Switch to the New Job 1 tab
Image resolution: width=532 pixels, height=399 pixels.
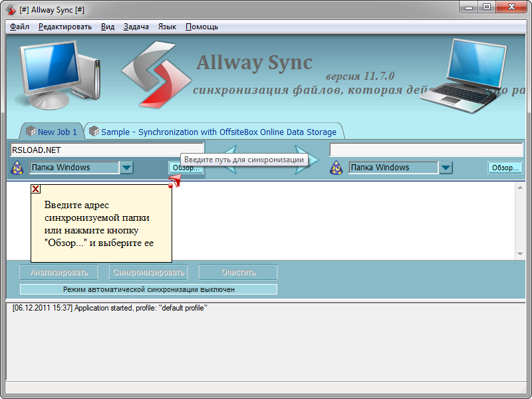52,132
